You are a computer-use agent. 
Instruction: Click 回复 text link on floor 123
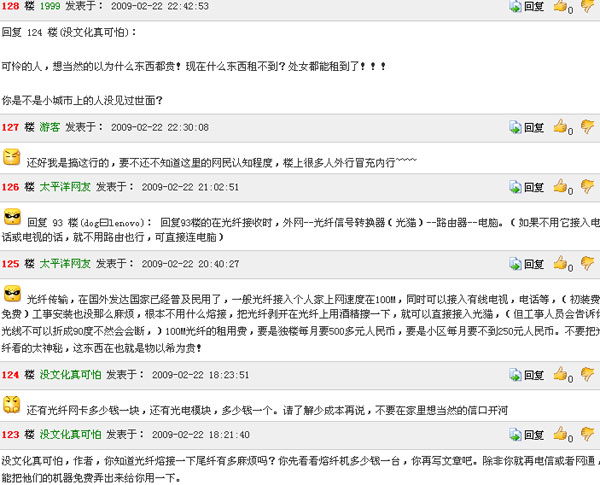click(534, 434)
